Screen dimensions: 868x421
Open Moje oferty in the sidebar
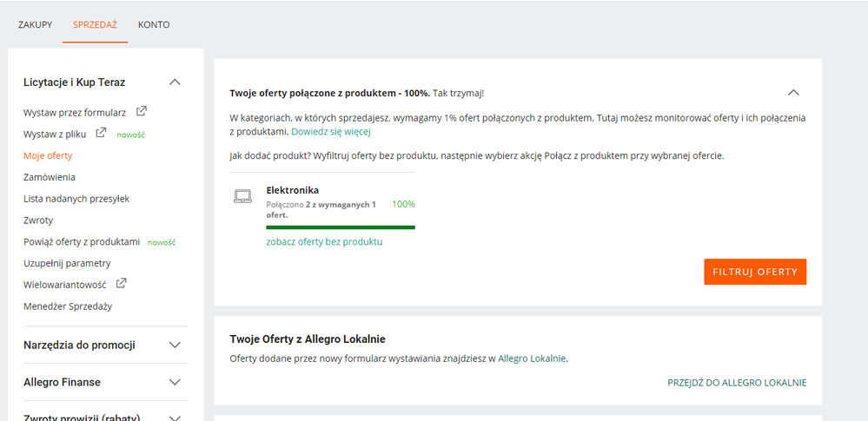pos(48,155)
